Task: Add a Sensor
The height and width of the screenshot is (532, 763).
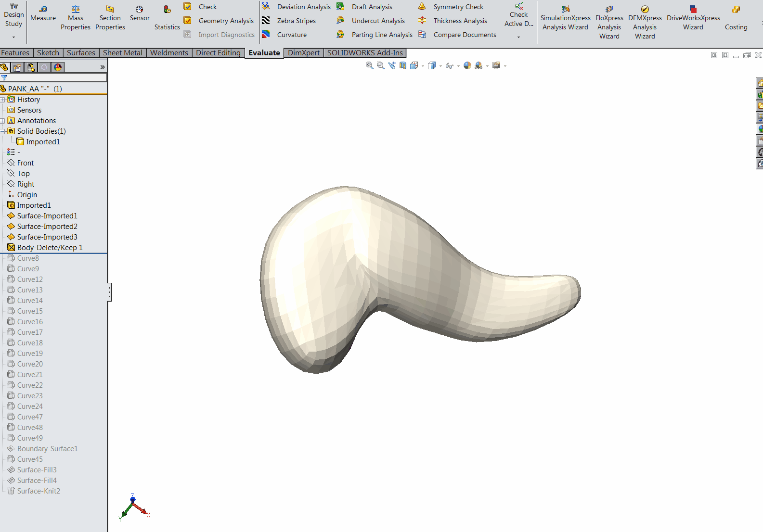Action: pyautogui.click(x=140, y=13)
